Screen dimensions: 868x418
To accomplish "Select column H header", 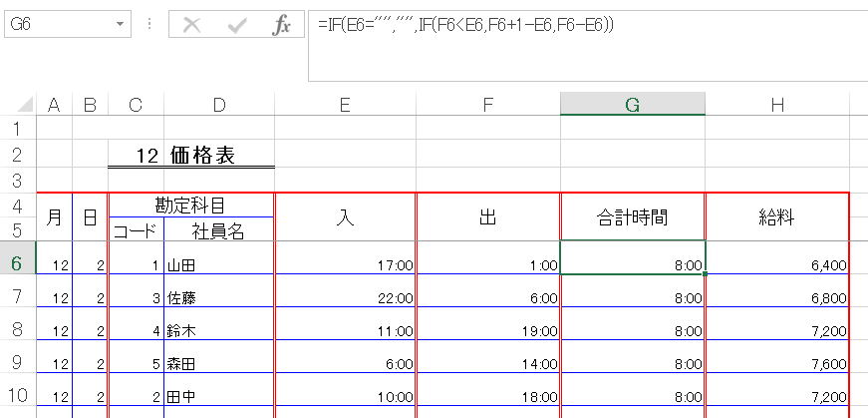I will 777,104.
